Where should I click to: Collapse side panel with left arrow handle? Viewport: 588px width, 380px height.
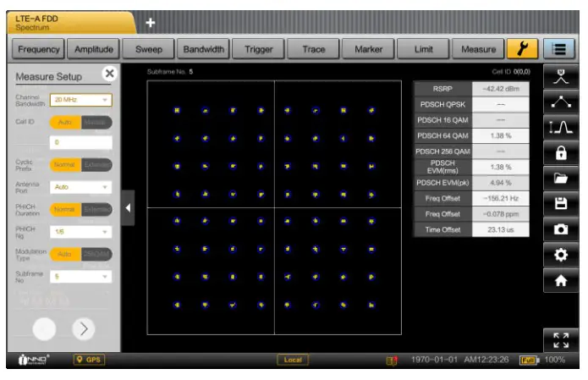point(128,208)
